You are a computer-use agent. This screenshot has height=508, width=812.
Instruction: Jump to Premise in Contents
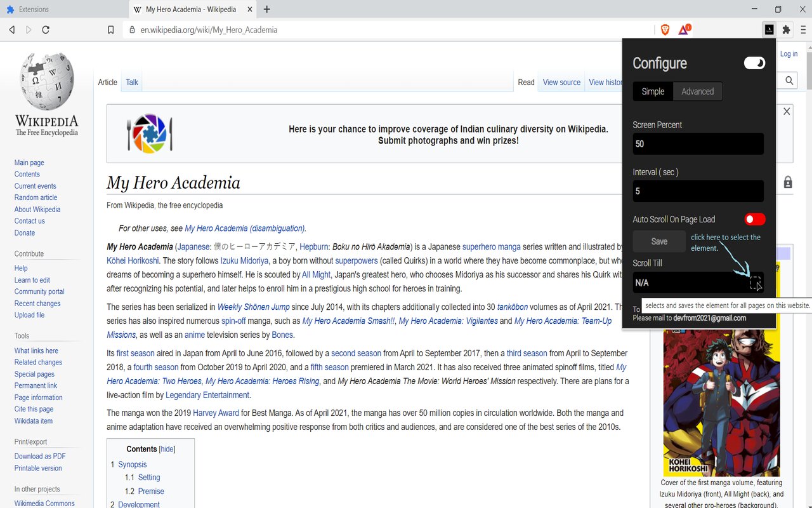pyautogui.click(x=151, y=491)
